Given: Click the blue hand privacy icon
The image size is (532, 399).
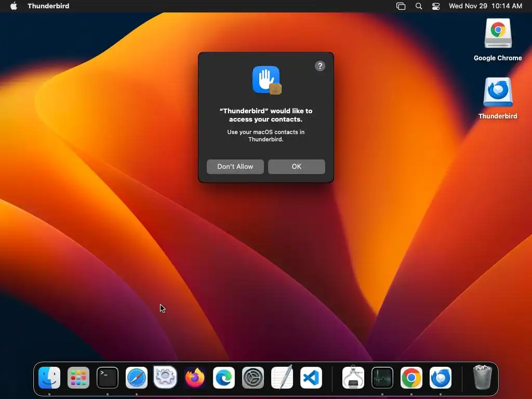Looking at the screenshot, I should pos(267,80).
